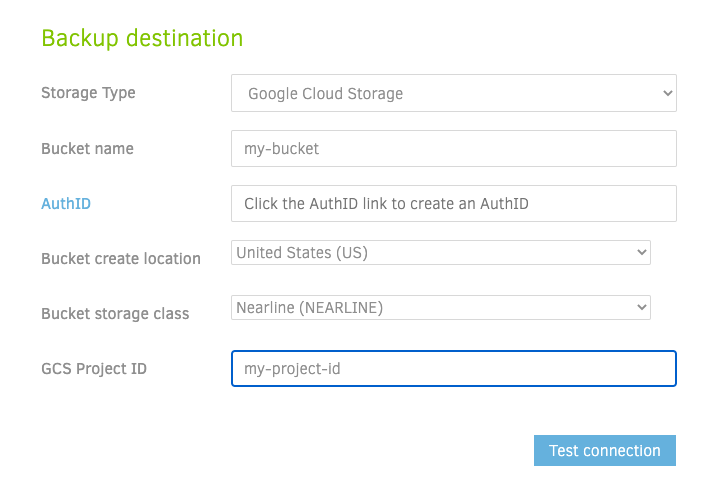Click the Bucket storage class label
719x486 pixels.
pos(115,314)
